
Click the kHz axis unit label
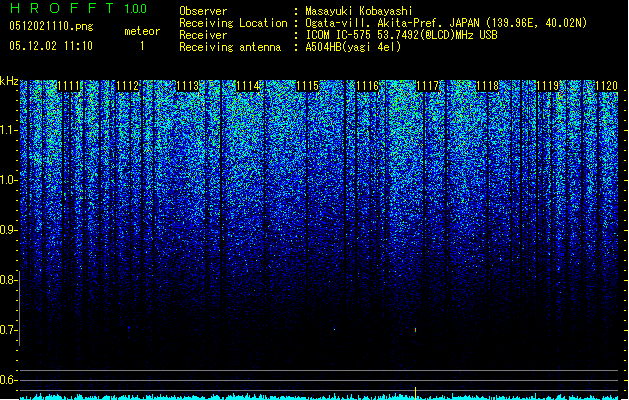click(x=9, y=81)
